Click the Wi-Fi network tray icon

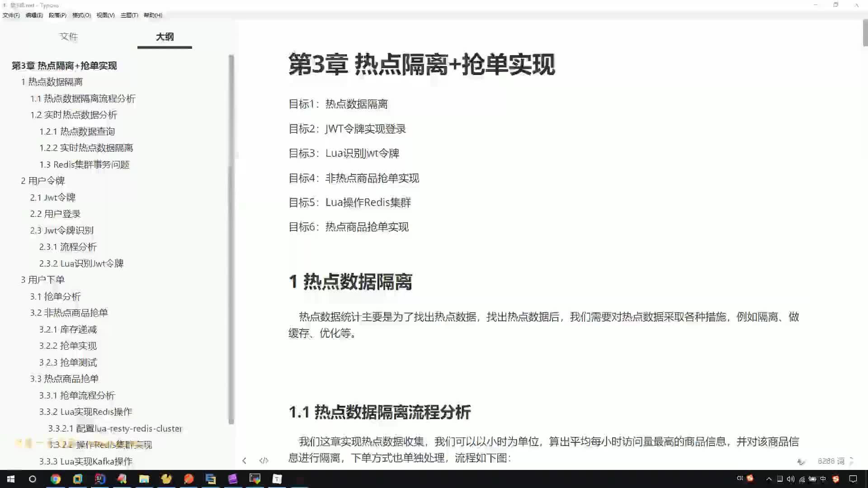pyautogui.click(x=802, y=479)
